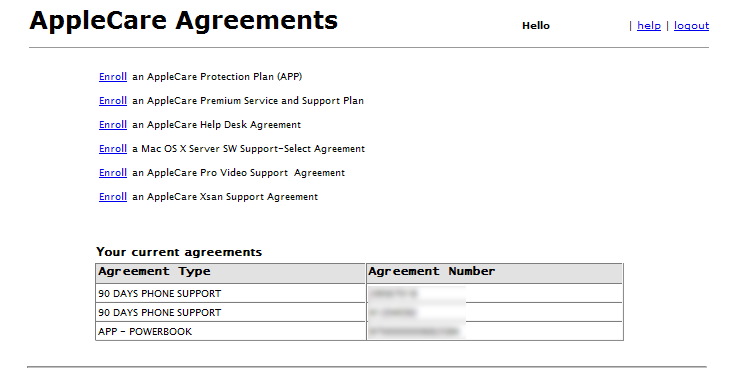
Task: Open Enroll link for AppleCare Help Desk Agreement
Action: [113, 125]
